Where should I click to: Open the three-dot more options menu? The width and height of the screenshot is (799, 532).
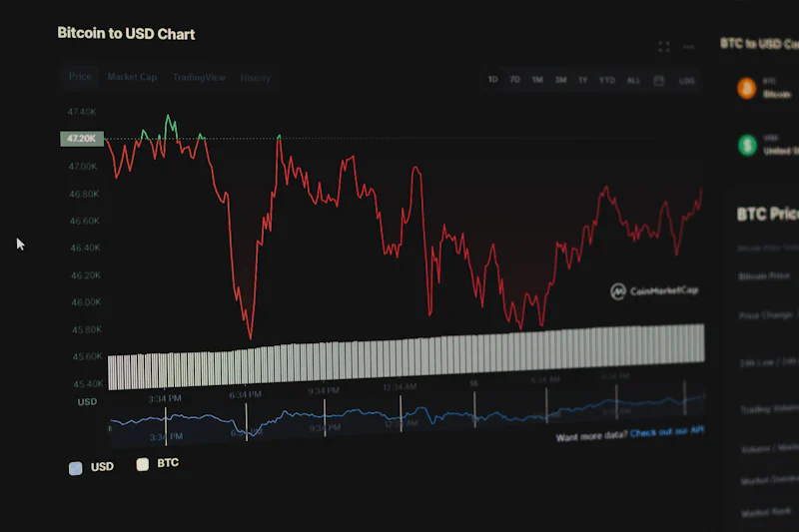(x=688, y=47)
